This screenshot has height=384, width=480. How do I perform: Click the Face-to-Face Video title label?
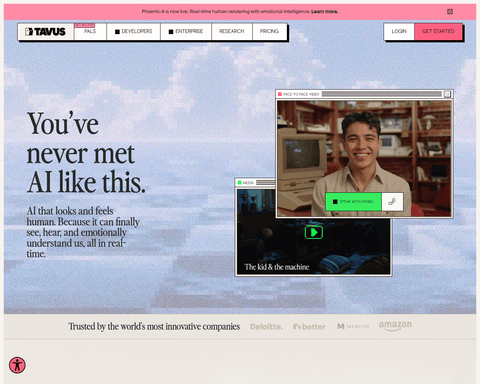pyautogui.click(x=301, y=94)
